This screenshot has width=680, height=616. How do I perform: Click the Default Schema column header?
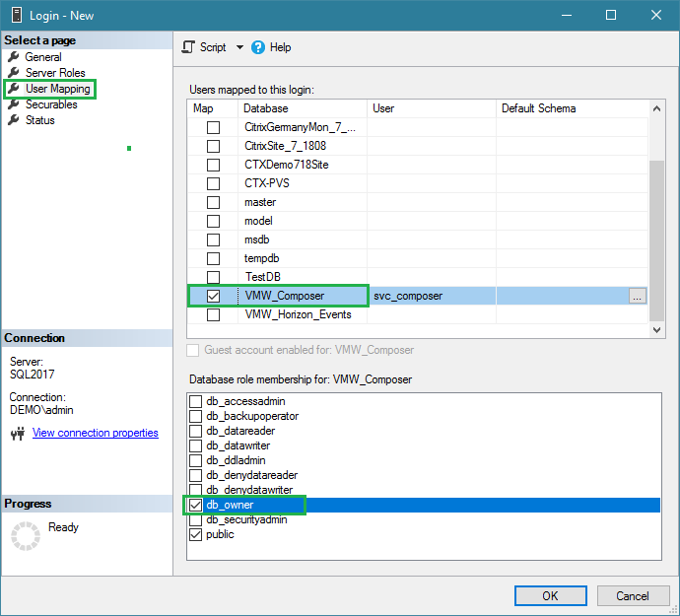click(x=572, y=108)
